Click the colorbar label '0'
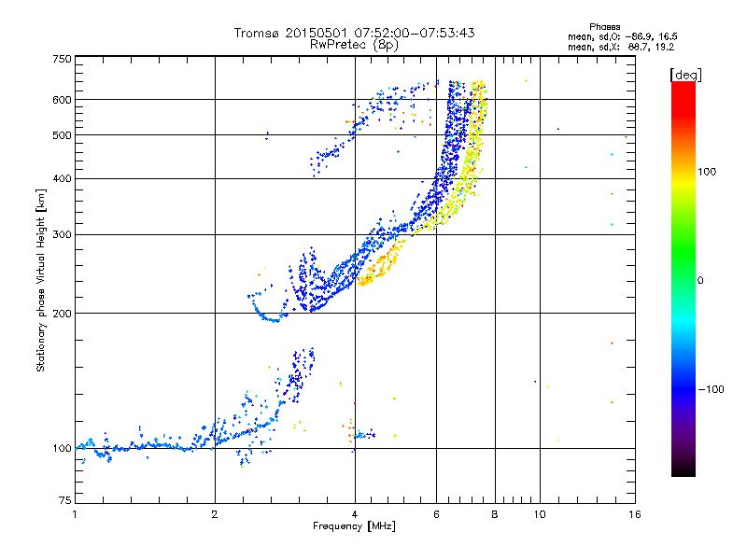The height and width of the screenshot is (560, 747). coord(700,281)
